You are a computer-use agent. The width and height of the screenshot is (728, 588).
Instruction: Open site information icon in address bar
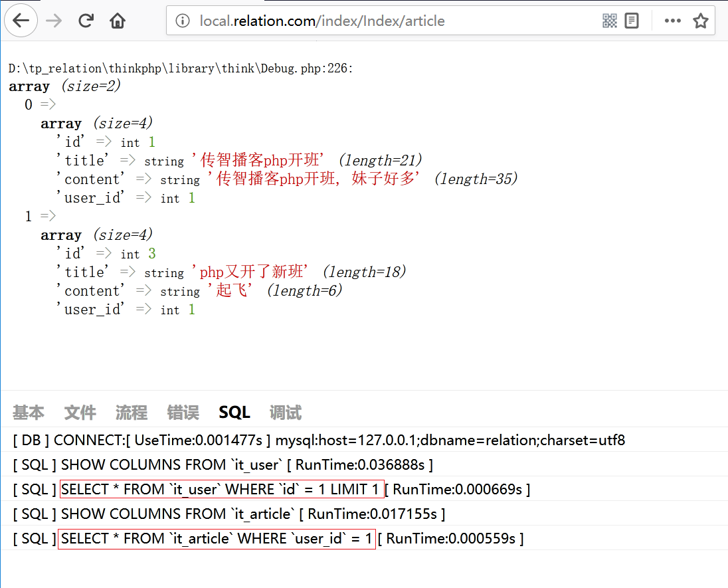[183, 21]
